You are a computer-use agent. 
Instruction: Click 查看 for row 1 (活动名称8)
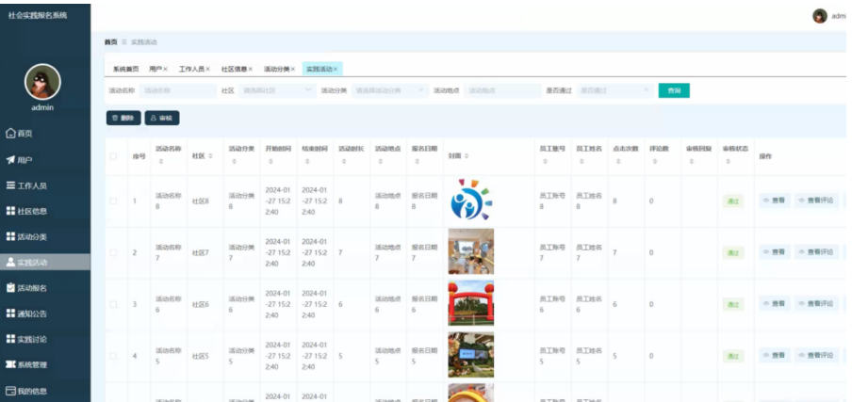pyautogui.click(x=775, y=201)
